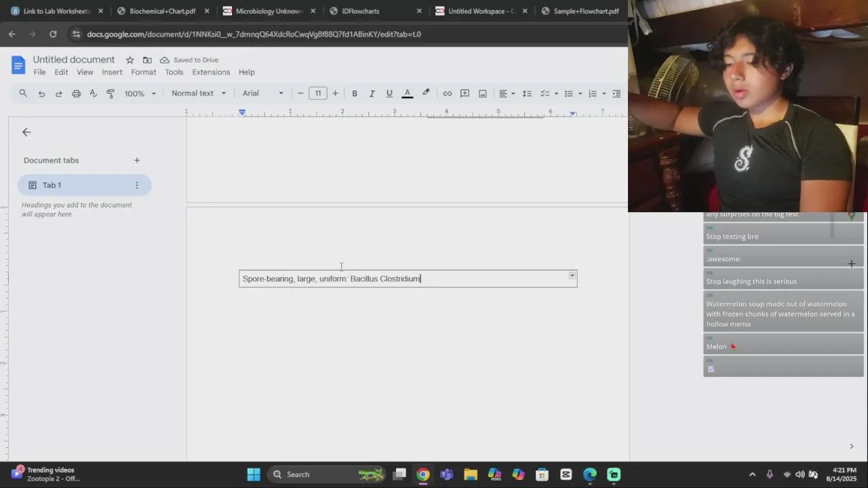Open Normal text style dropdown
Image resolution: width=868 pixels, height=488 pixels.
point(199,94)
